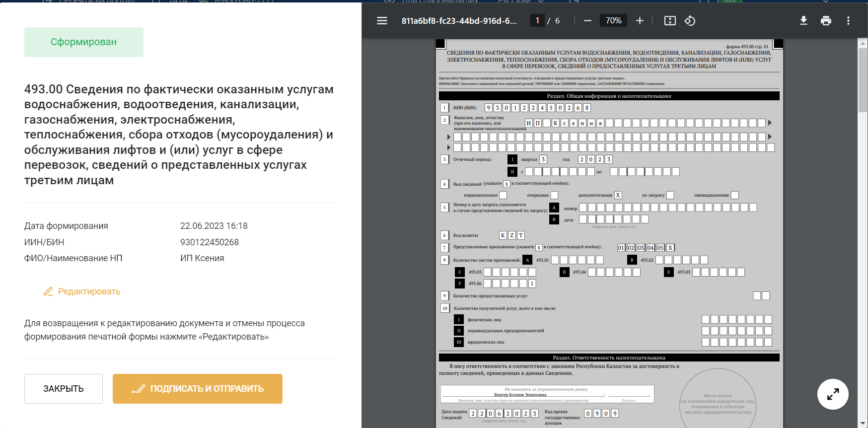Click the ликвидационная checkbox in the PDF
Screen dimensions: 868x428
(x=735, y=195)
